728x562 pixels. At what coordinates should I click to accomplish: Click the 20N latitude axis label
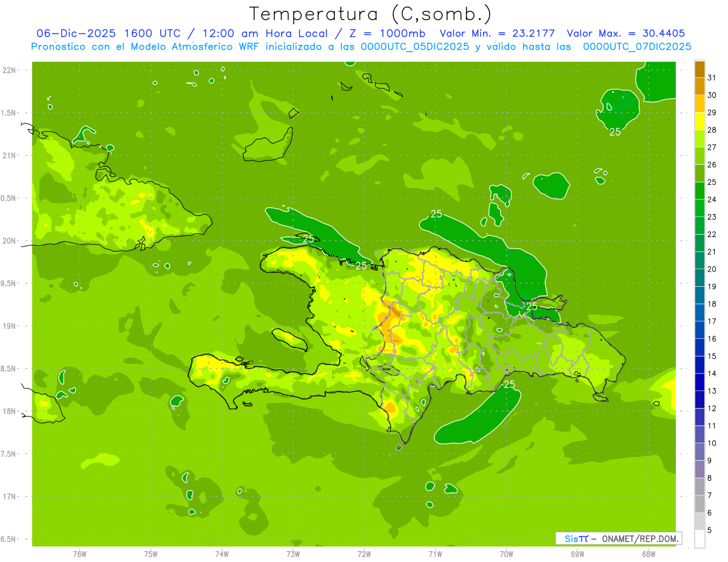pyautogui.click(x=9, y=241)
